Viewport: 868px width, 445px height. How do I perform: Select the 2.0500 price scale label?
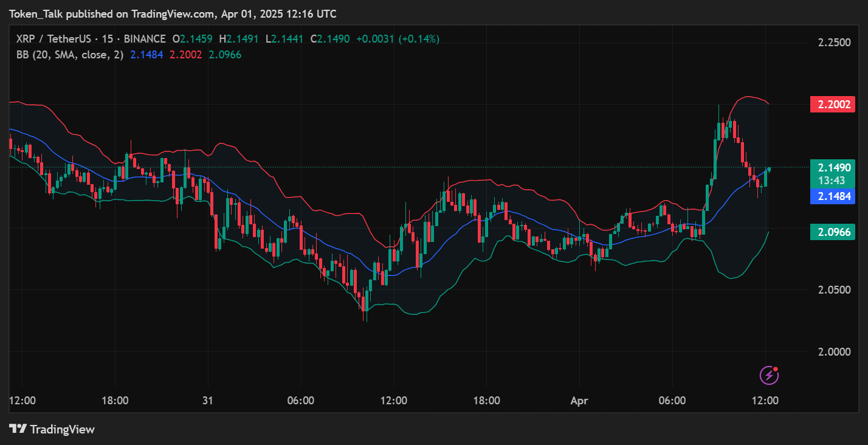(834, 289)
